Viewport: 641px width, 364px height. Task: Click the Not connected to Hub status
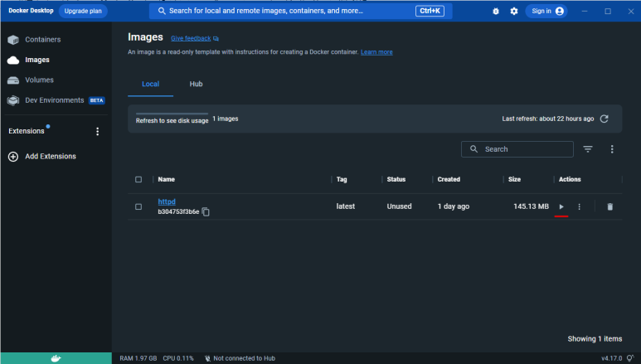click(x=240, y=358)
